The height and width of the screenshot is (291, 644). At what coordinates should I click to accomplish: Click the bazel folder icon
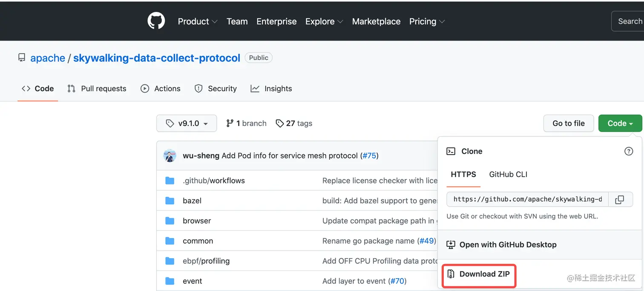tap(170, 201)
